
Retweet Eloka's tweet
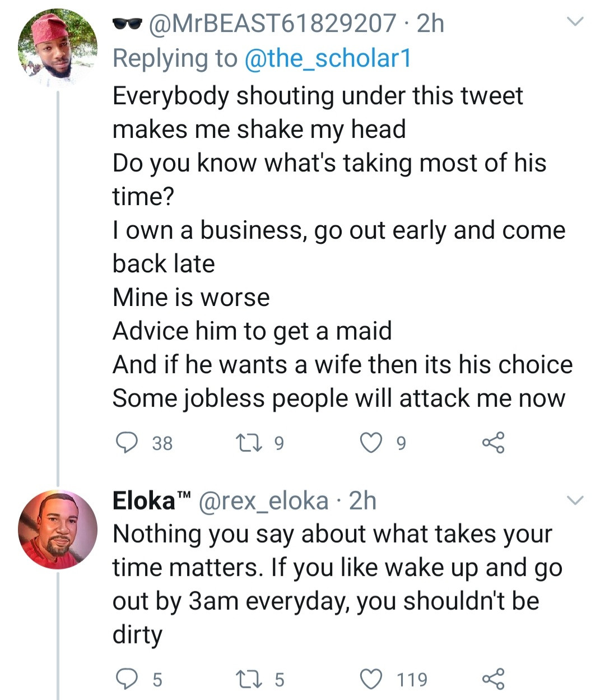point(246,679)
